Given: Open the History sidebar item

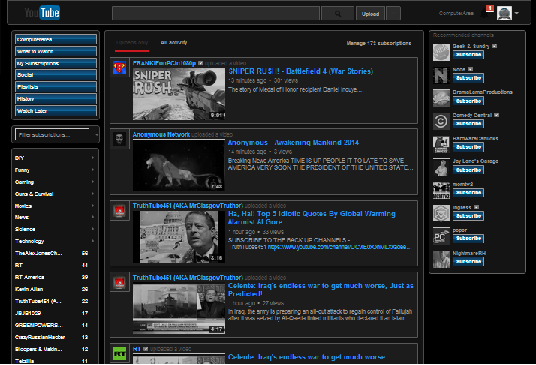Looking at the screenshot, I should pos(56,99).
